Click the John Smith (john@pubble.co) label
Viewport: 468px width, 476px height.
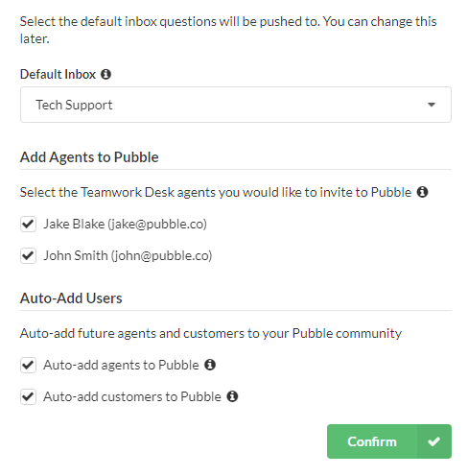pyautogui.click(x=128, y=255)
